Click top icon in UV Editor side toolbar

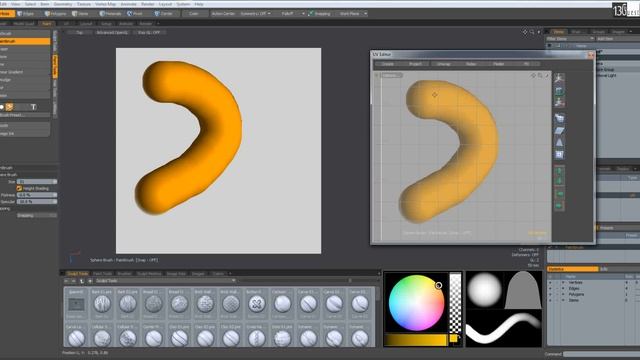click(x=559, y=78)
